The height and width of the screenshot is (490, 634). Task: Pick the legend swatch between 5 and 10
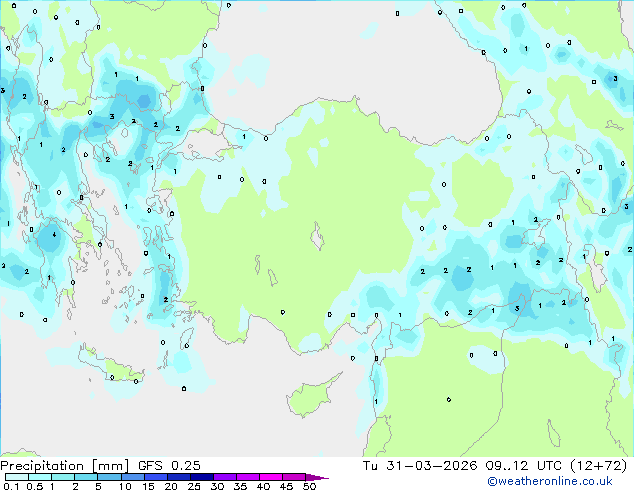(x=109, y=477)
